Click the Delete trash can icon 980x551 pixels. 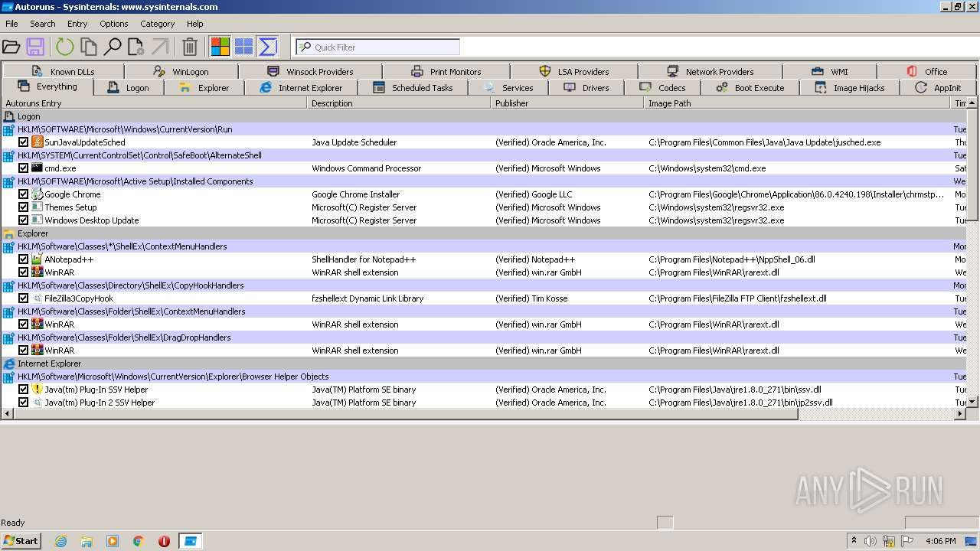(190, 47)
